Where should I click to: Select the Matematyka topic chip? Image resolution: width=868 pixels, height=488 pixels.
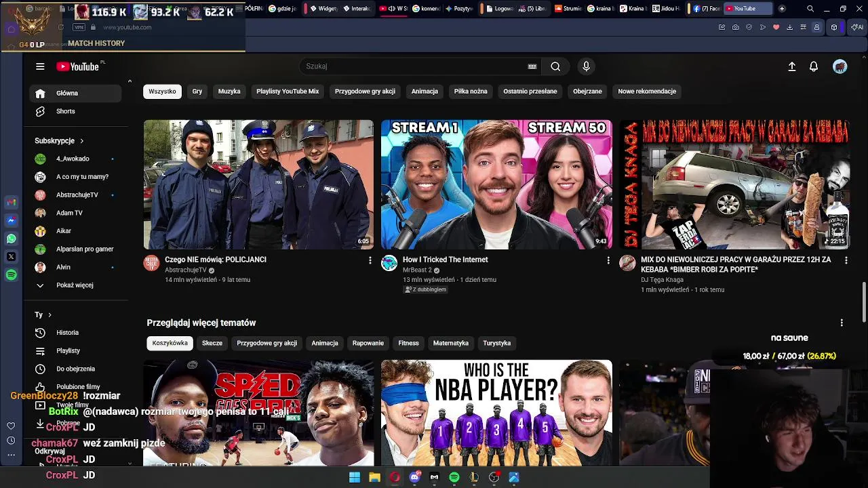(451, 343)
